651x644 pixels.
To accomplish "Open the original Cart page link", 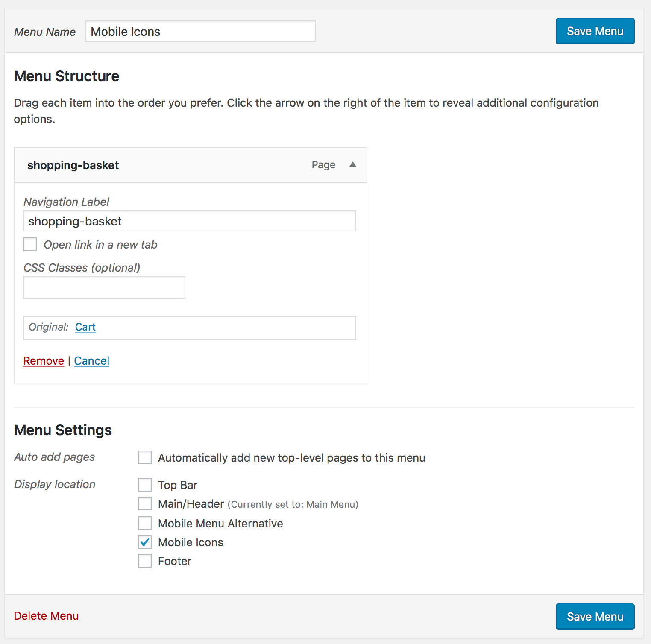I will [x=85, y=327].
